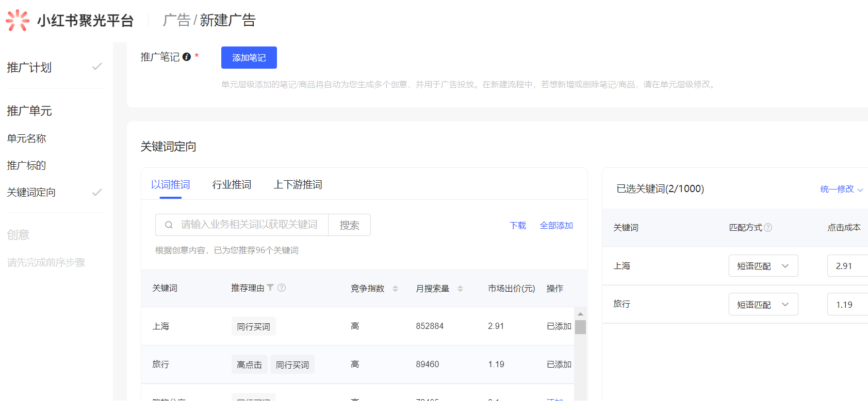Image resolution: width=868 pixels, height=410 pixels.
Task: Click the 2.91 click cost field for 上海
Action: [x=847, y=266]
